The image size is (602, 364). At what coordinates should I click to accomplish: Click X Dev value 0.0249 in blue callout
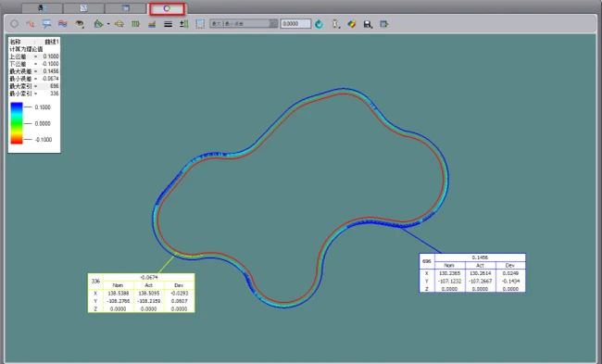pos(510,273)
